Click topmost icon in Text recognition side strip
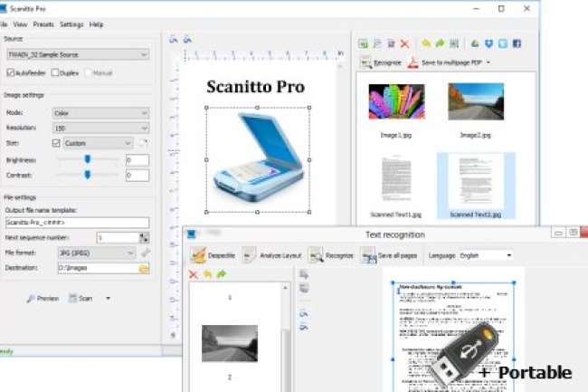Image resolution: width=588 pixels, height=392 pixels. tap(304, 274)
